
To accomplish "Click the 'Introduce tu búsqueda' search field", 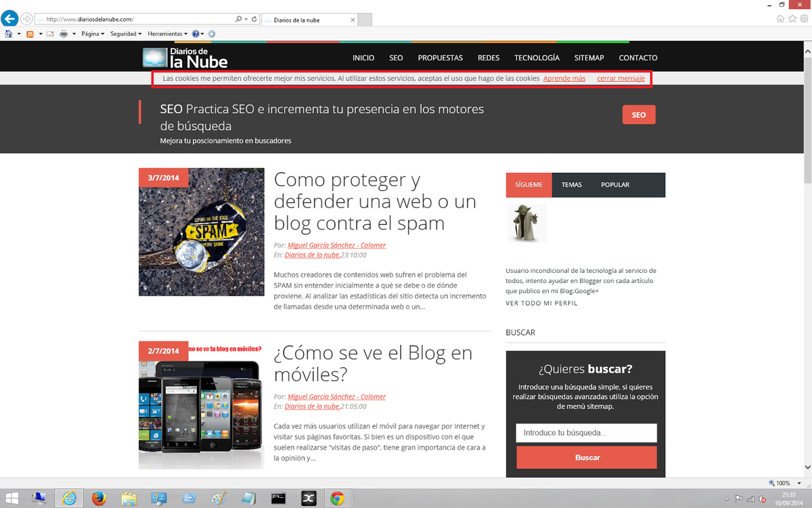I will (586, 433).
